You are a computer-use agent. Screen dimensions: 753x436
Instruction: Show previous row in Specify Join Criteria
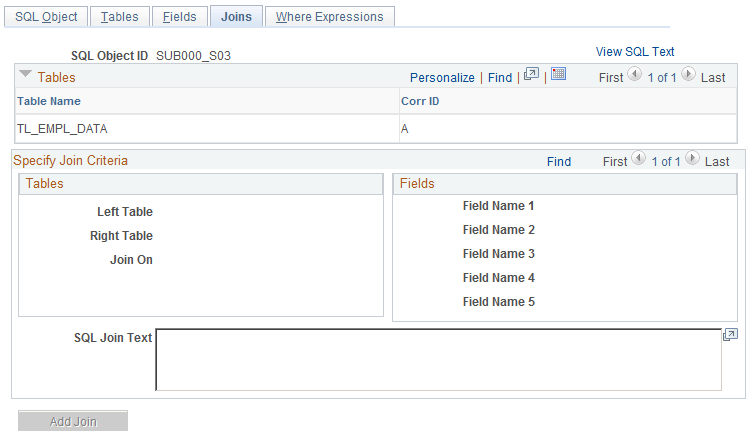point(638,158)
